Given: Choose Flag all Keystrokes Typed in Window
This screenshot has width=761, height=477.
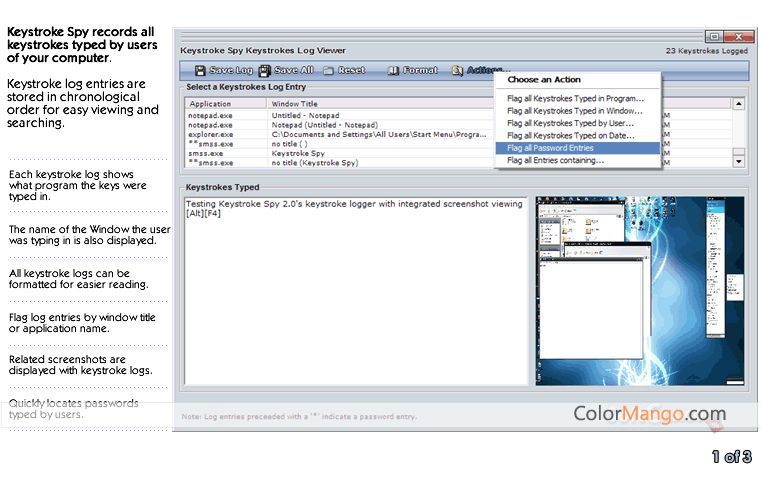Looking at the screenshot, I should coord(575,110).
